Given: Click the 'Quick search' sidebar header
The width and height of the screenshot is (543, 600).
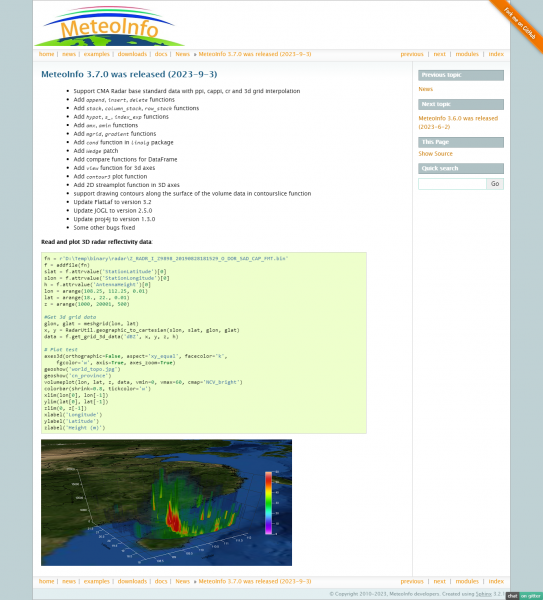Looking at the screenshot, I should (461, 168).
